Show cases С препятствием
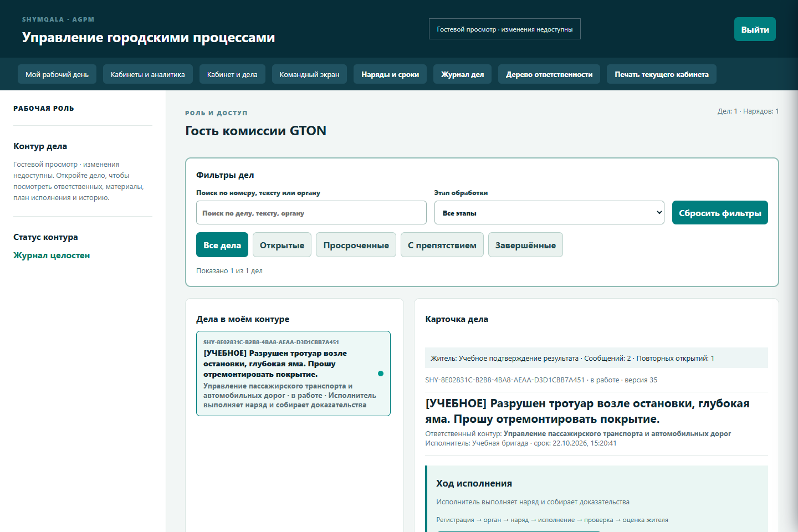 (442, 245)
